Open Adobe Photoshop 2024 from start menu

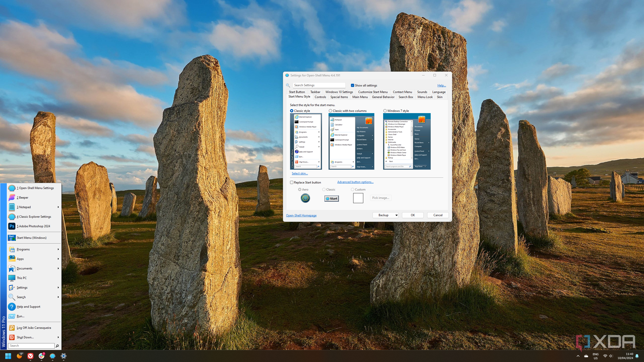33,226
